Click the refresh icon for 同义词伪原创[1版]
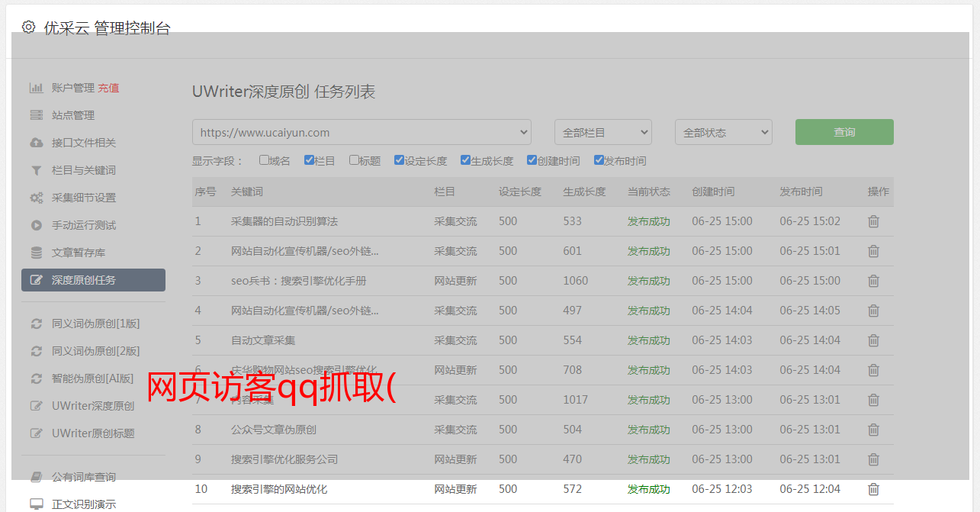 click(x=36, y=324)
